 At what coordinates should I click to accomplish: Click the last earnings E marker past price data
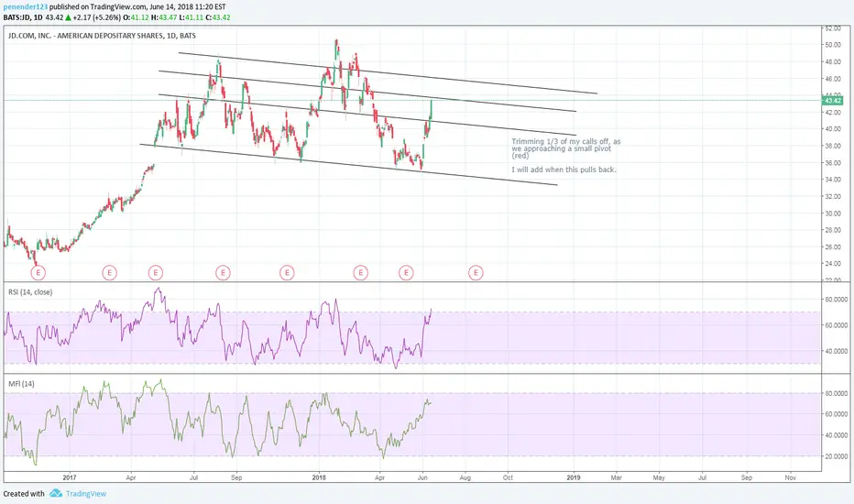click(476, 272)
